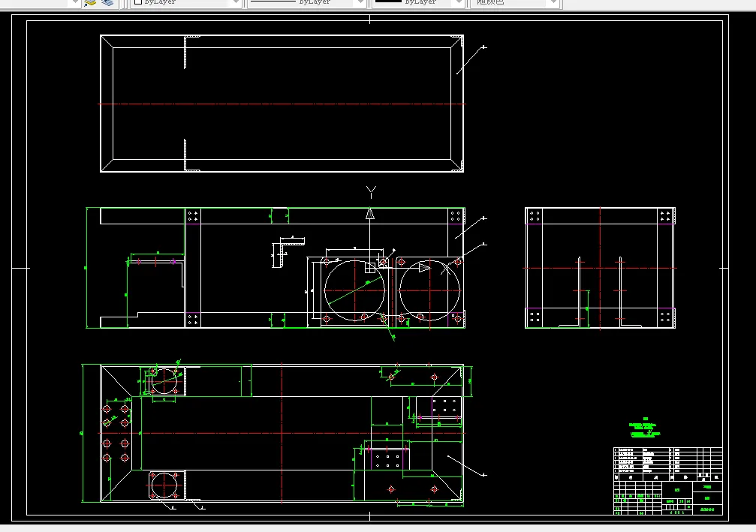Viewport: 756px width, 532px height.
Task: Click the Layer Previous icon
Action: coord(107,2)
